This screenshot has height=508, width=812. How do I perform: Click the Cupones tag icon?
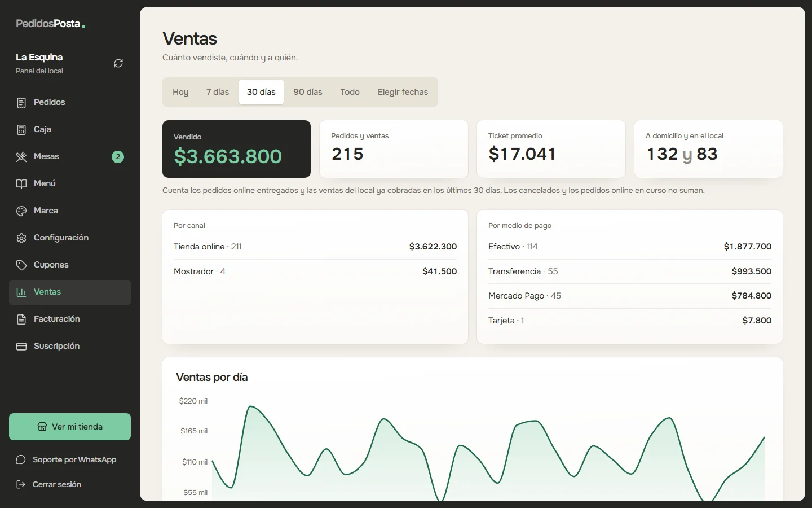click(21, 265)
